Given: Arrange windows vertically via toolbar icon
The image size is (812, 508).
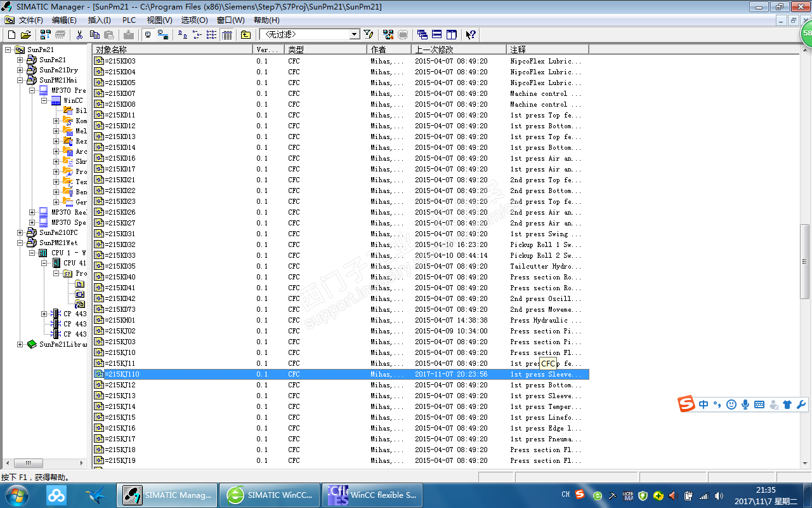Looking at the screenshot, I should [x=451, y=34].
